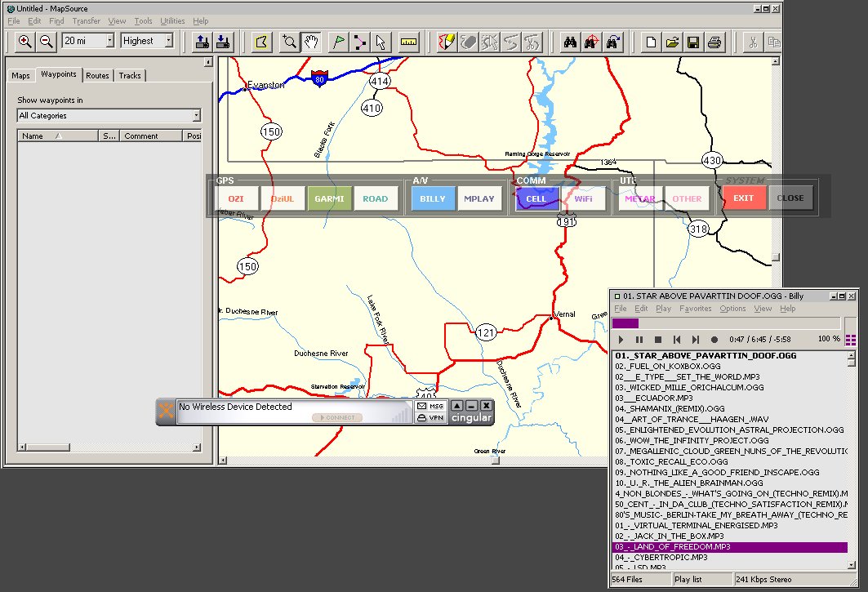The image size is (868, 592).
Task: Open the Options menu in Billy
Action: coord(732,309)
